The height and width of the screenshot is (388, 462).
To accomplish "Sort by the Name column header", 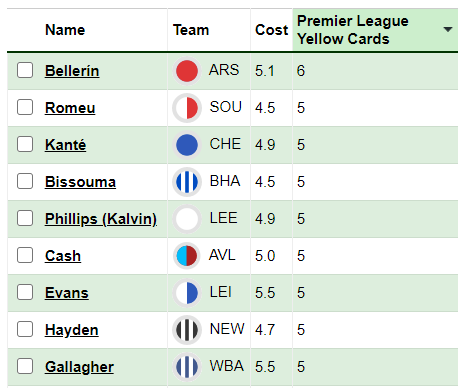I will (65, 30).
